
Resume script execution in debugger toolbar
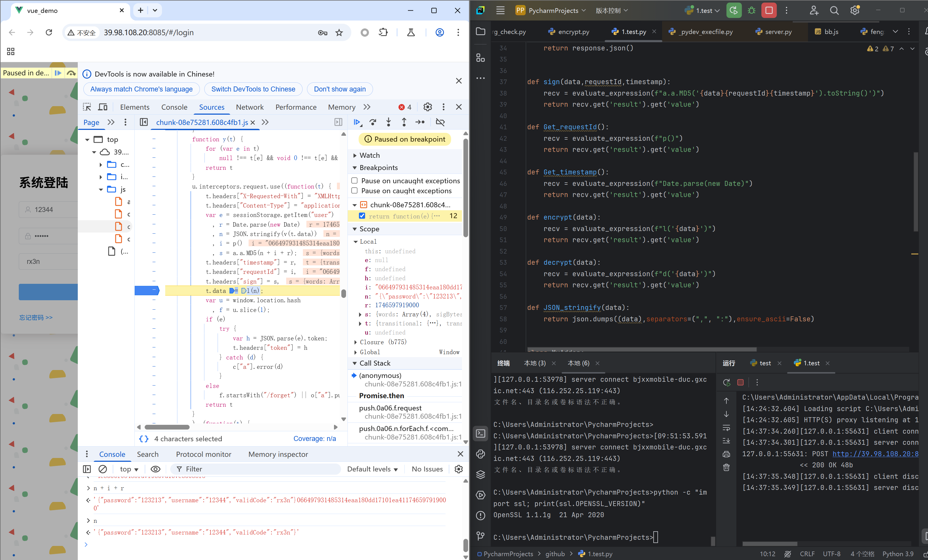pos(357,122)
